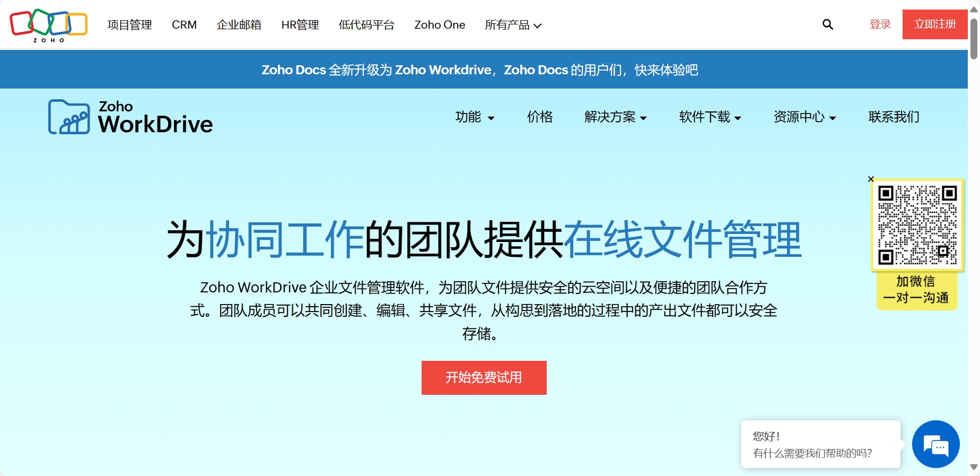Close the WeChat QR code popup
This screenshot has width=980, height=476.
[871, 179]
